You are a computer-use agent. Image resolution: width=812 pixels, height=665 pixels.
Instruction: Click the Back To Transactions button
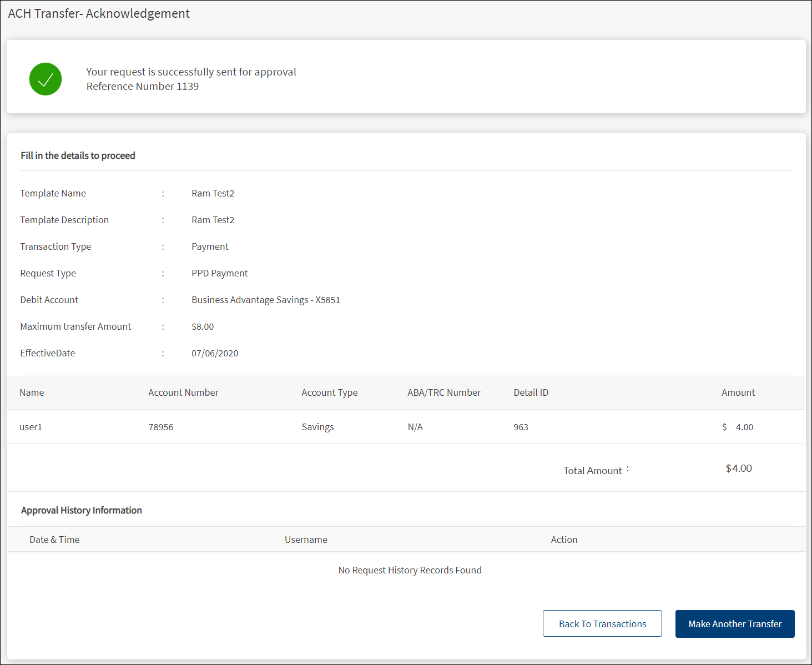(602, 623)
